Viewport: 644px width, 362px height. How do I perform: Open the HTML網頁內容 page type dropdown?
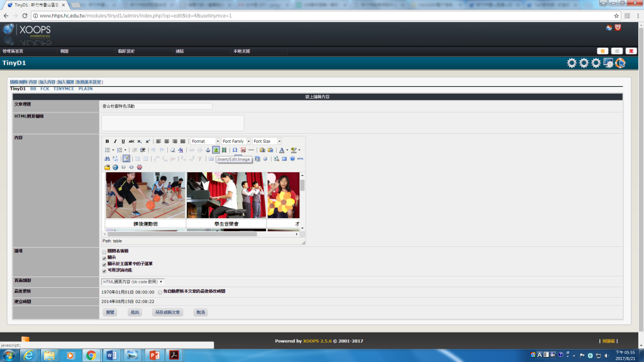(133, 282)
